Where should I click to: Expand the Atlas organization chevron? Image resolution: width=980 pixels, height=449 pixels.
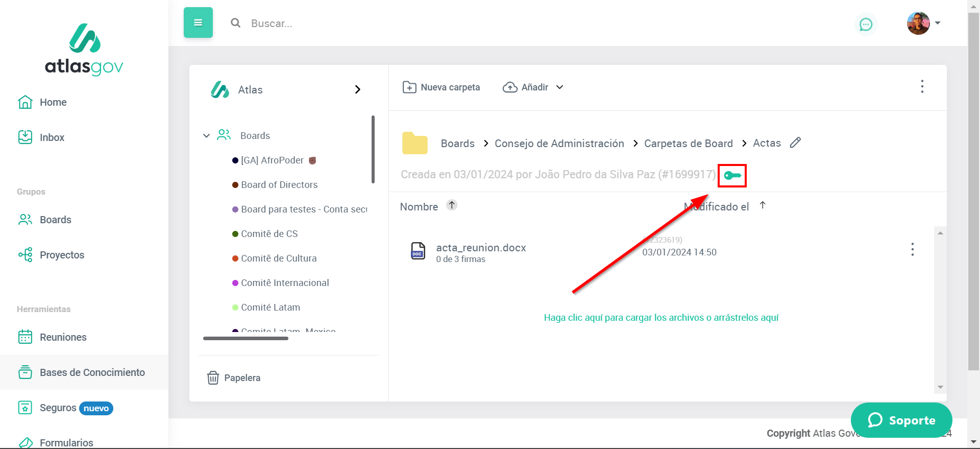[357, 90]
